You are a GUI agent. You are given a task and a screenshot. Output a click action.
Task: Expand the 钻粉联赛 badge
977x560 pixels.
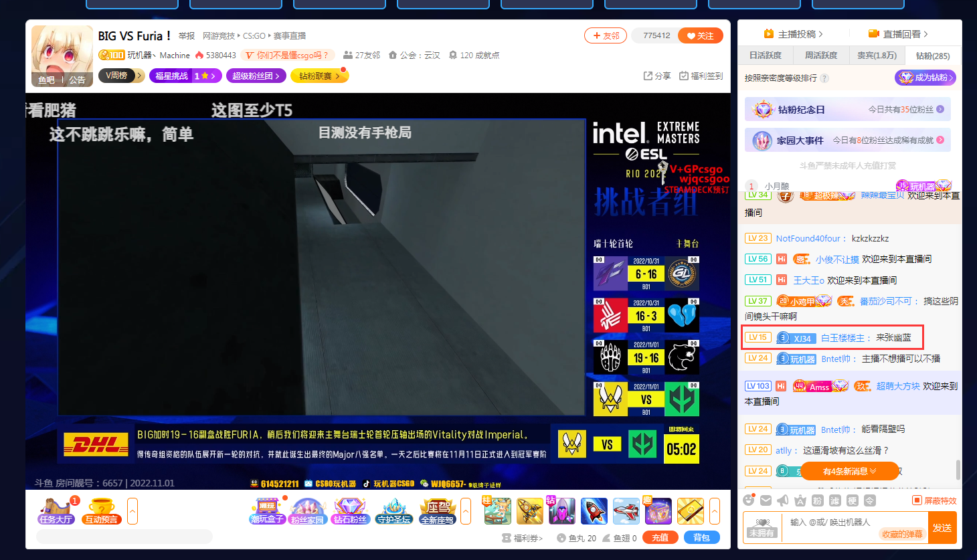[319, 76]
